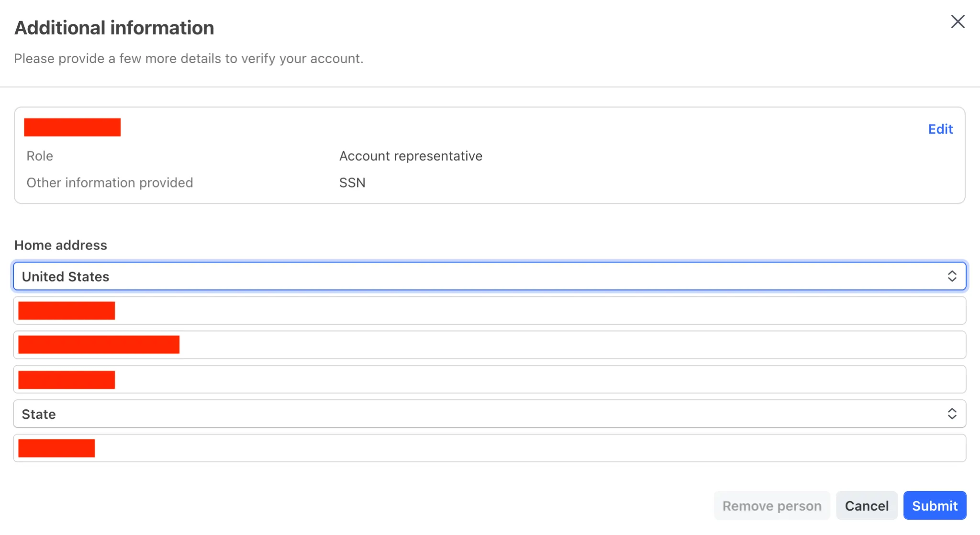Click the Edit link on person card

click(x=940, y=129)
